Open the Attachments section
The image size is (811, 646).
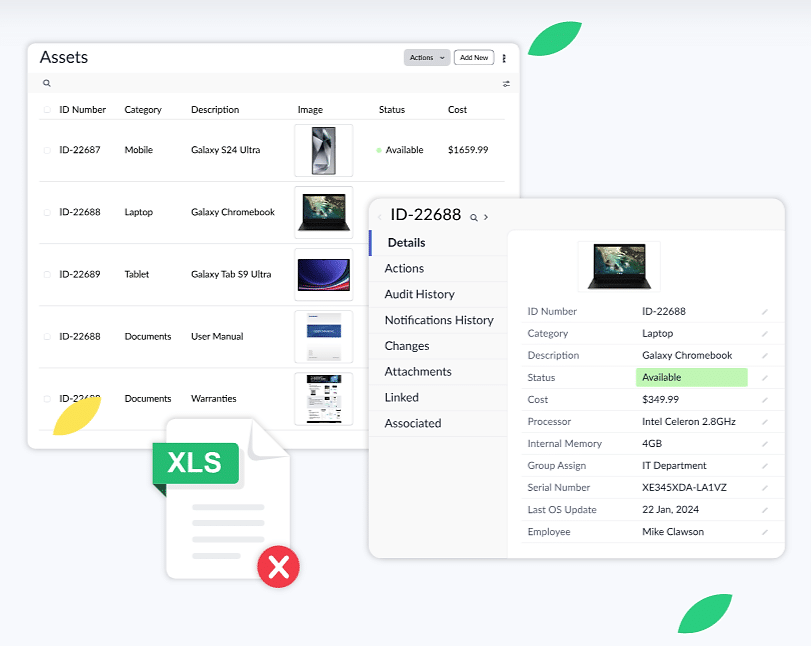420,371
